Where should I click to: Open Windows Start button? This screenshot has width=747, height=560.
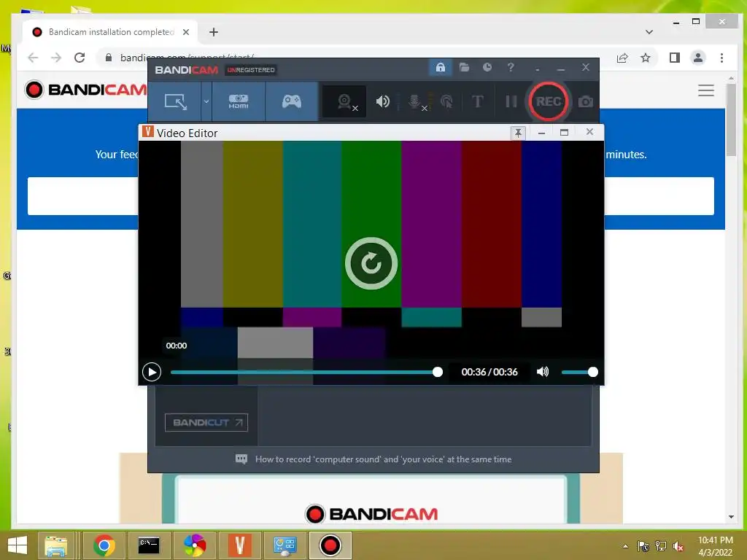(x=18, y=545)
